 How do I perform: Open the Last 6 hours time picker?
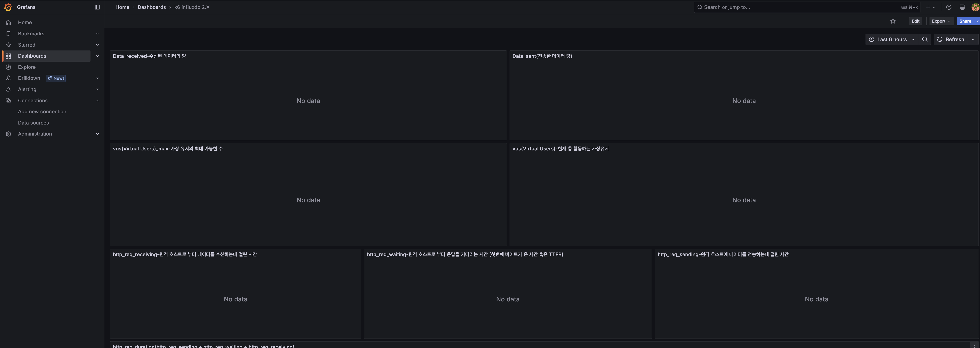point(891,40)
